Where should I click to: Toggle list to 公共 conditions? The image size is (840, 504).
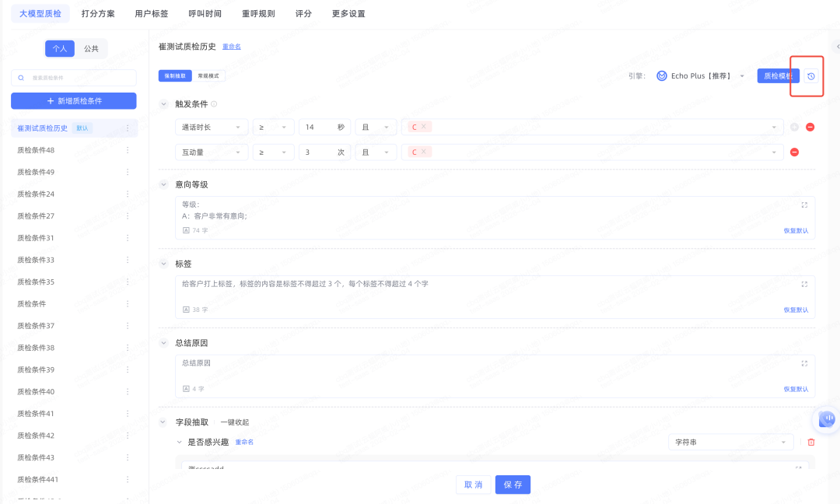(91, 48)
